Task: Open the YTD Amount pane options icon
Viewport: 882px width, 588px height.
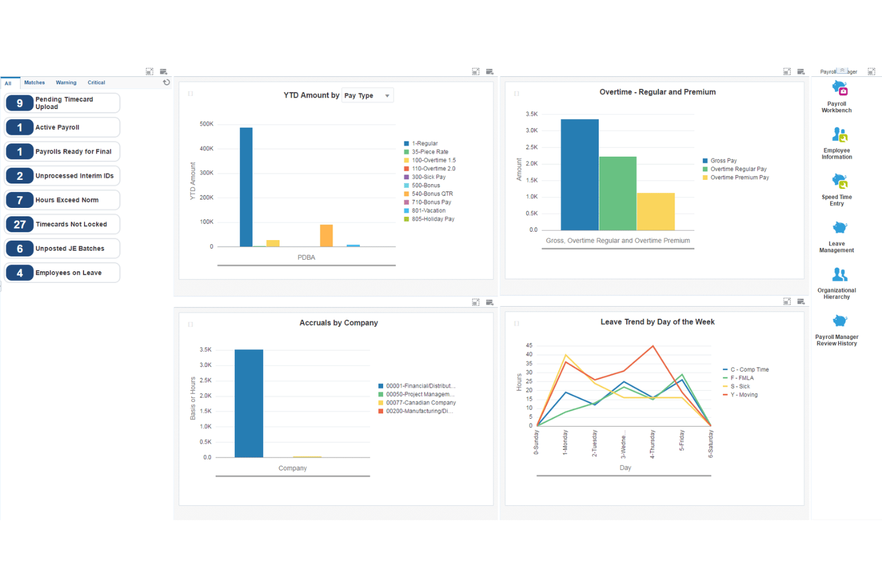Action: pos(490,71)
